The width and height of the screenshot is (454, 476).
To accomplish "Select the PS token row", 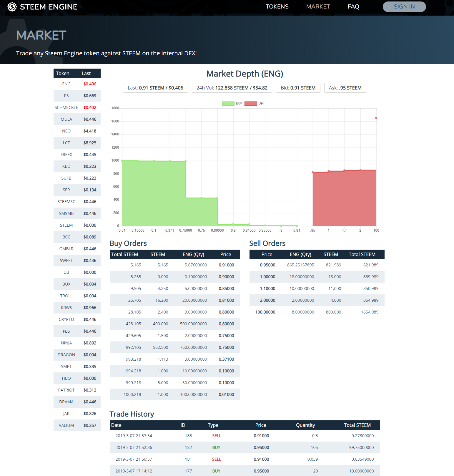I will pyautogui.click(x=77, y=96).
